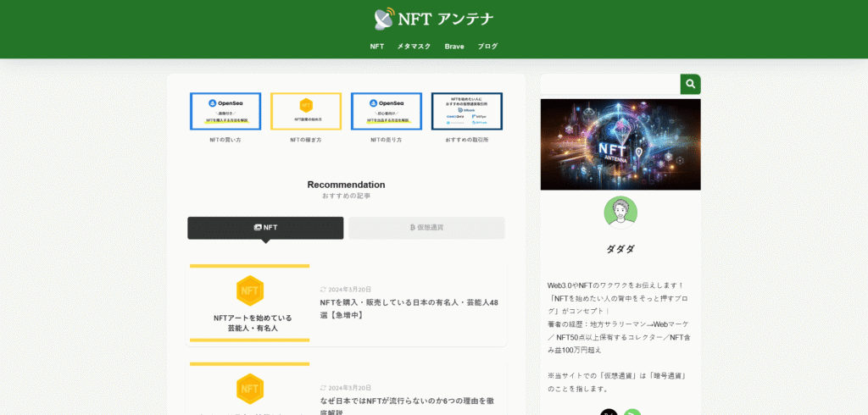The image size is (868, 415).
Task: Go to the Brave menu item
Action: tap(454, 47)
